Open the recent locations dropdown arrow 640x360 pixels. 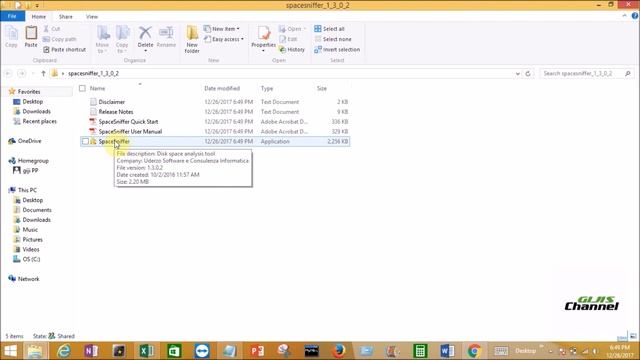(x=33, y=73)
